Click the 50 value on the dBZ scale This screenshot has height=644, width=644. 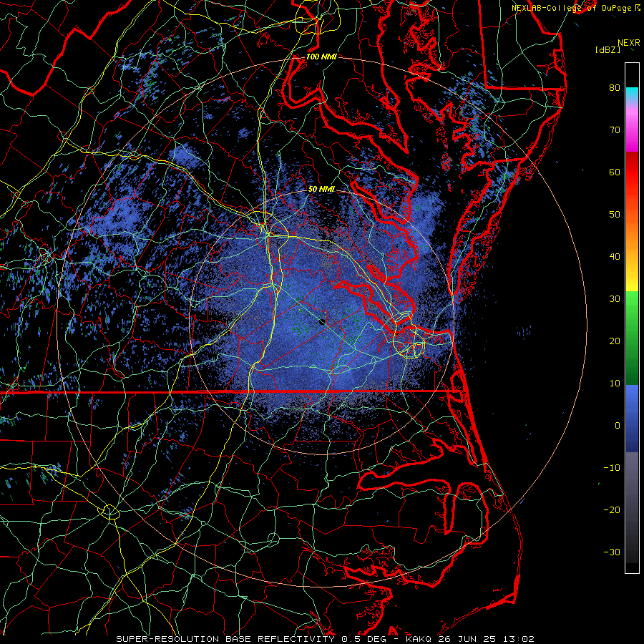615,215
